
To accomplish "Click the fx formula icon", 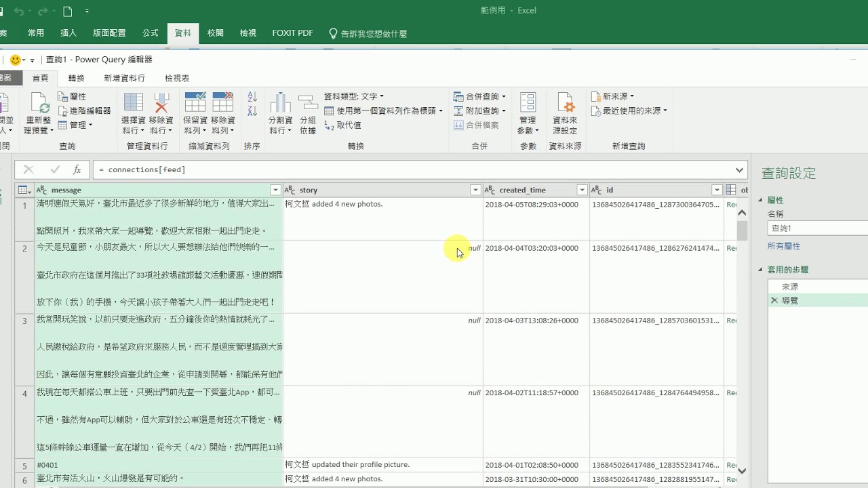I will [x=77, y=169].
